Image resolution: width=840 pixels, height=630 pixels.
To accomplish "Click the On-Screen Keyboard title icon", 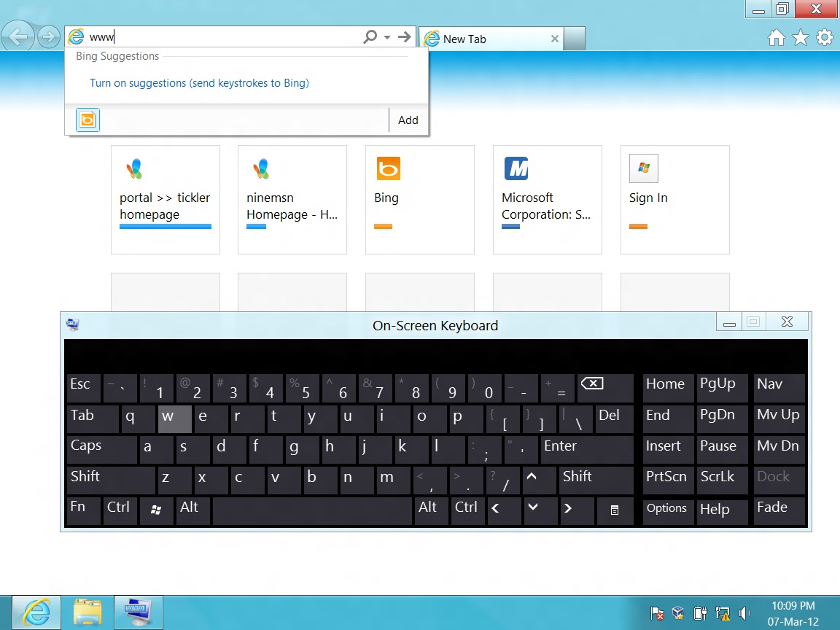I will (x=73, y=324).
